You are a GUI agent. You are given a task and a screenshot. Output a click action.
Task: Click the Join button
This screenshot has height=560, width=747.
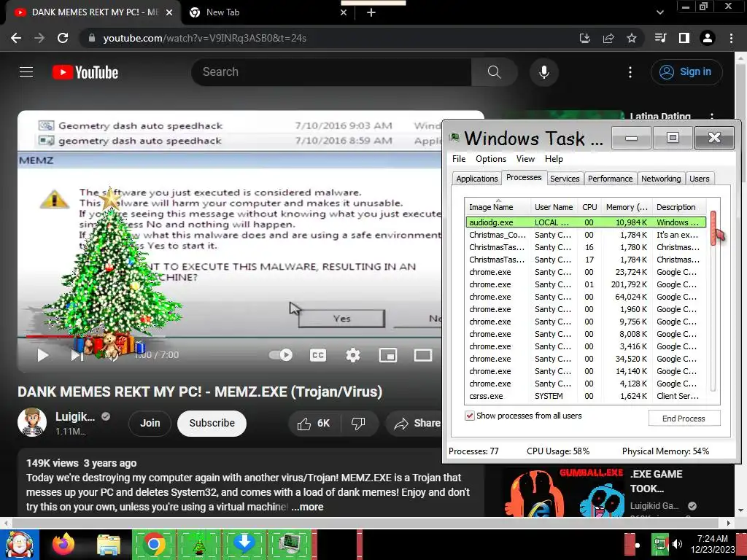[150, 423]
